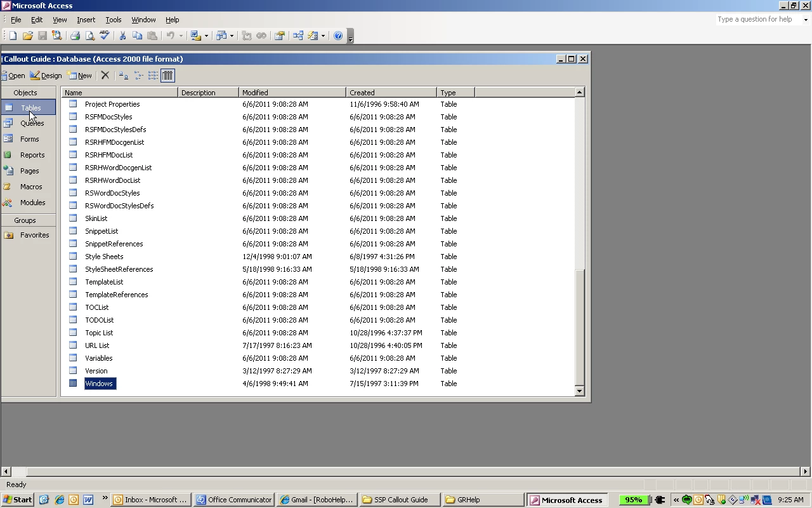Open the Relationships toolbar icon
The image size is (812, 508).
[x=298, y=36]
